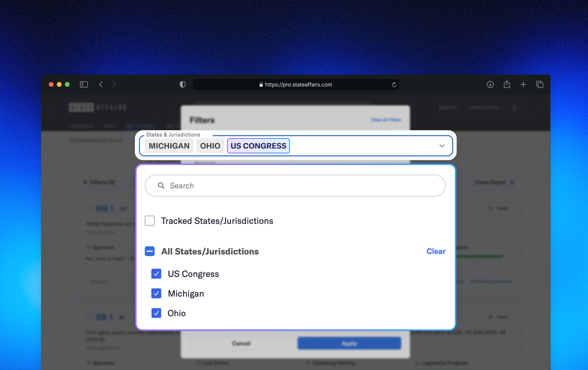Open a new tab with the plus icon
Screen dimensions: 588x370
click(523, 84)
